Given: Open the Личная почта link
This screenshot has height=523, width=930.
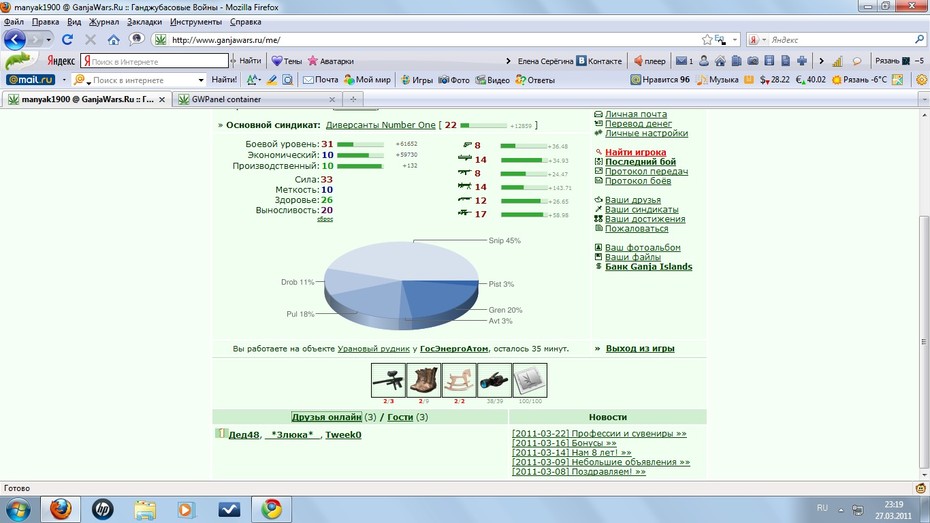Looking at the screenshot, I should (x=635, y=114).
